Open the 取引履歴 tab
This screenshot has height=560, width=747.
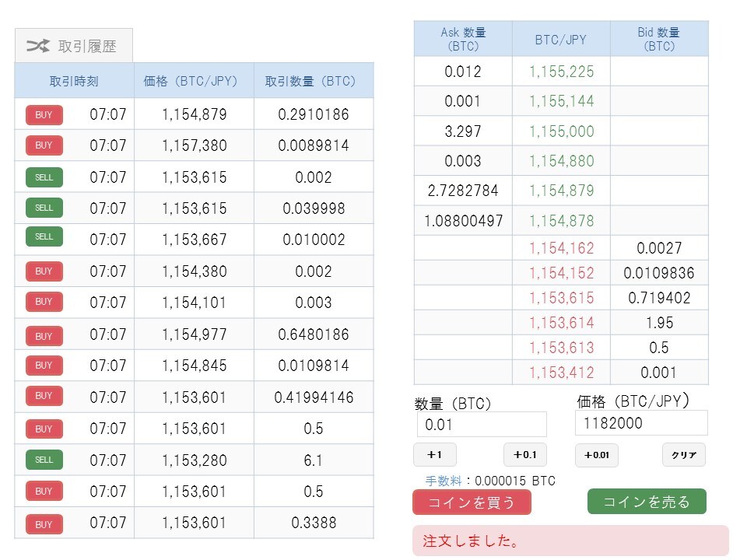click(x=86, y=46)
